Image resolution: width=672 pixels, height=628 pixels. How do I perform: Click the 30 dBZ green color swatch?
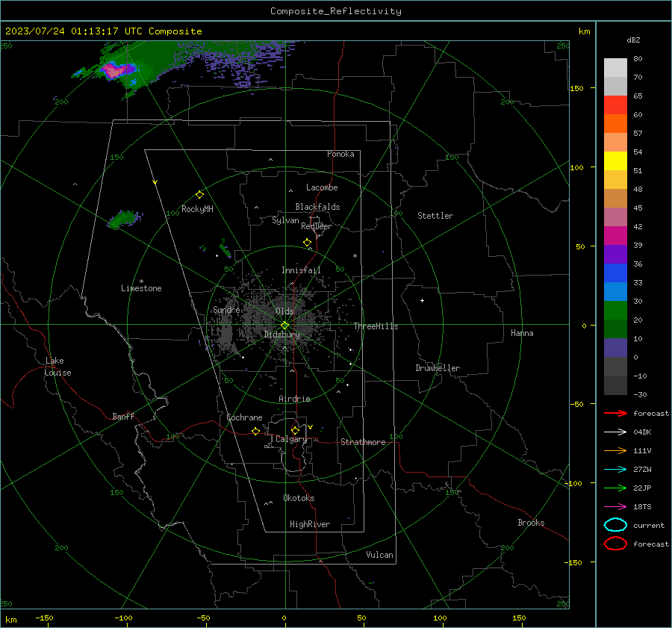615,310
